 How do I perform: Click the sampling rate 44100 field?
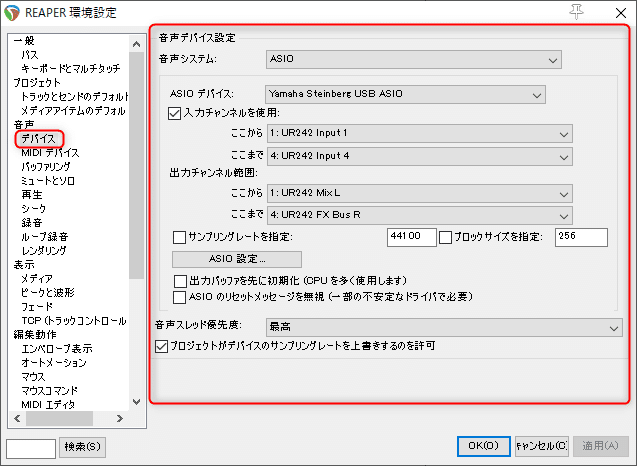pos(412,237)
